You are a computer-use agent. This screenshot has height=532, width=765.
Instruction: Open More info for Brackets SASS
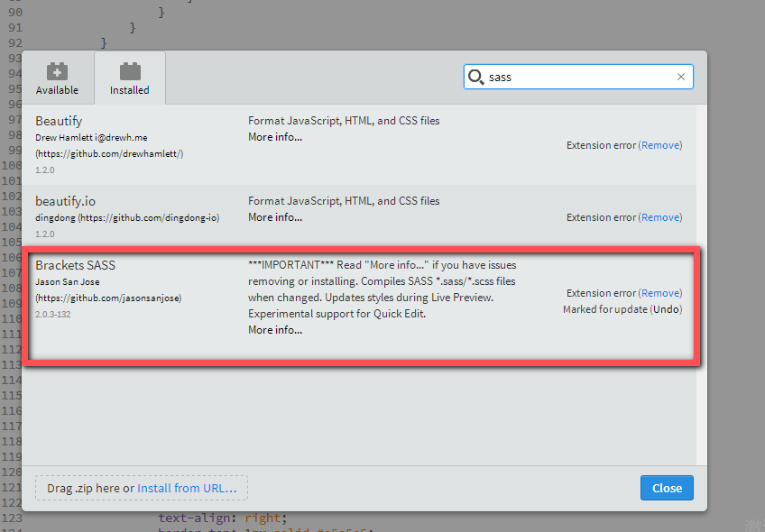(275, 330)
